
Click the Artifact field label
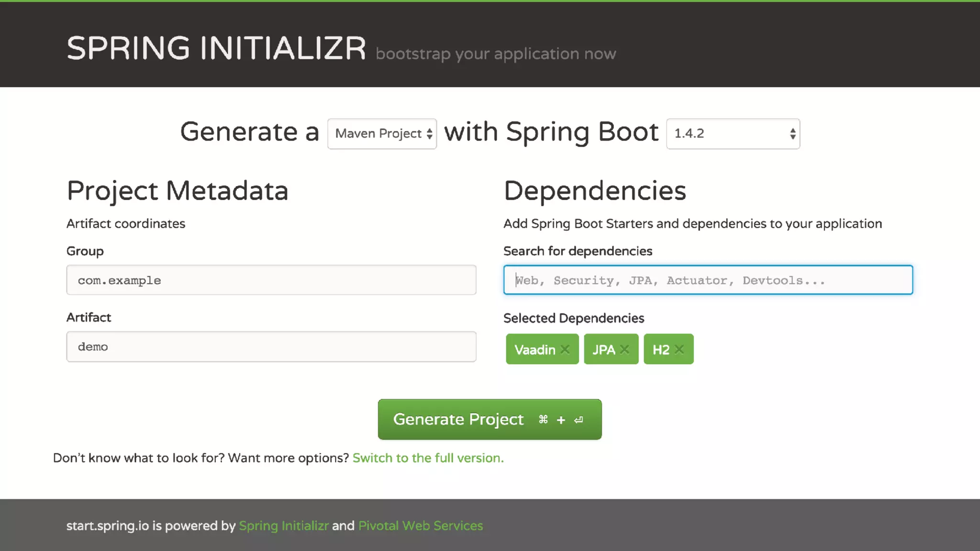coord(89,318)
